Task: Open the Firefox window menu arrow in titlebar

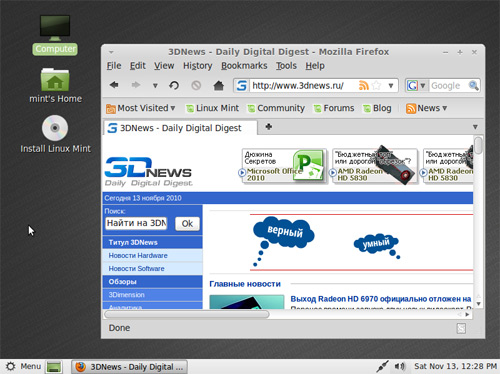Action: coord(111,52)
